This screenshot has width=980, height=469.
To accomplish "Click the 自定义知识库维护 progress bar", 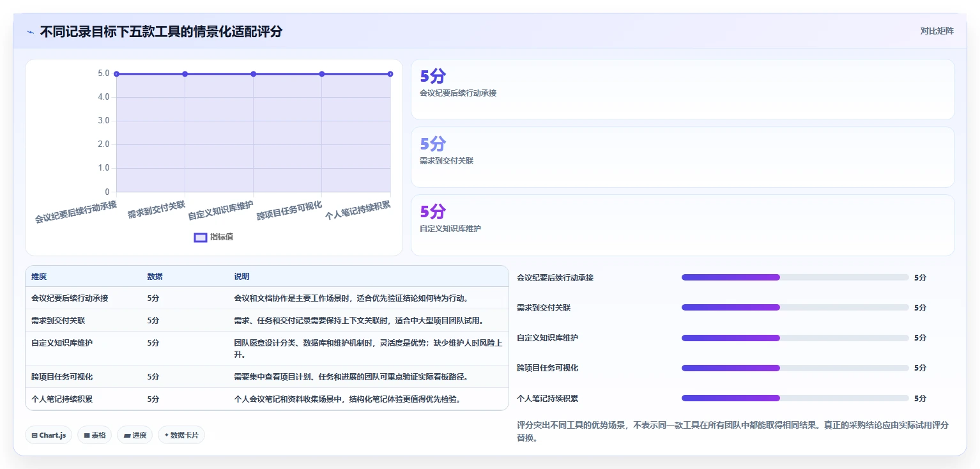I will coord(795,337).
